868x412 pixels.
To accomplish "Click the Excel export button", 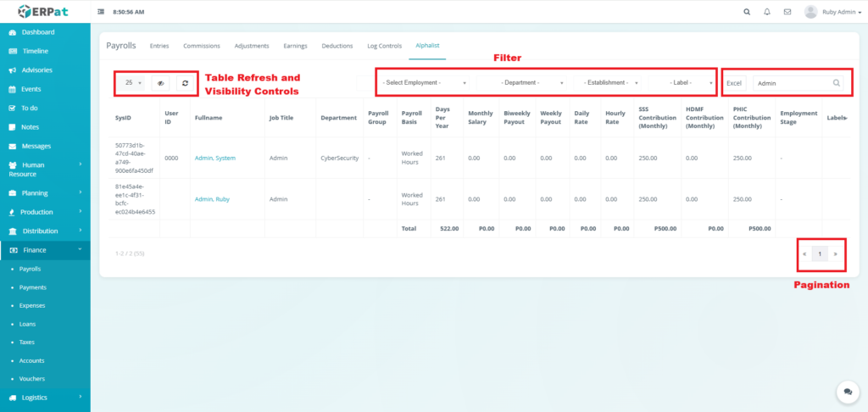I will pyautogui.click(x=734, y=83).
